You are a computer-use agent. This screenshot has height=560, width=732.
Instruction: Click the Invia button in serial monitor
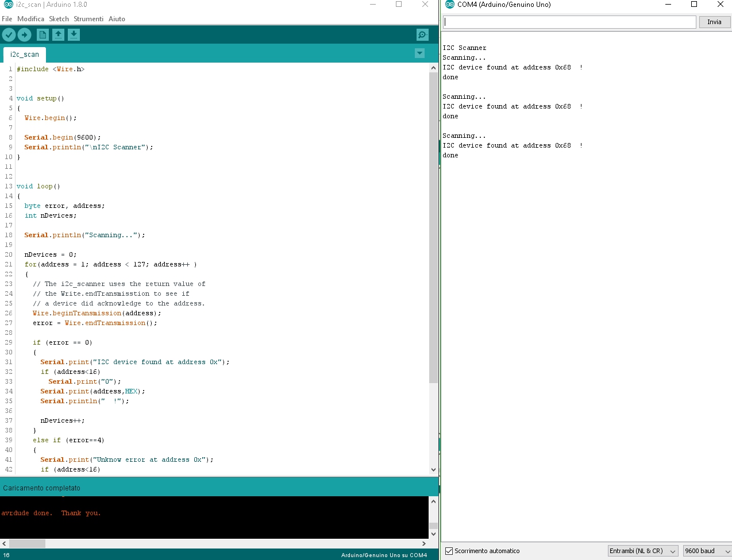coord(714,22)
